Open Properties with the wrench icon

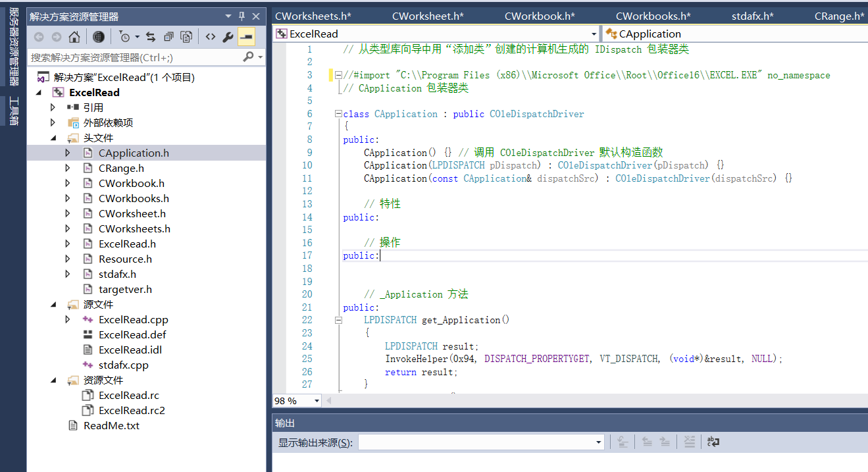click(228, 37)
